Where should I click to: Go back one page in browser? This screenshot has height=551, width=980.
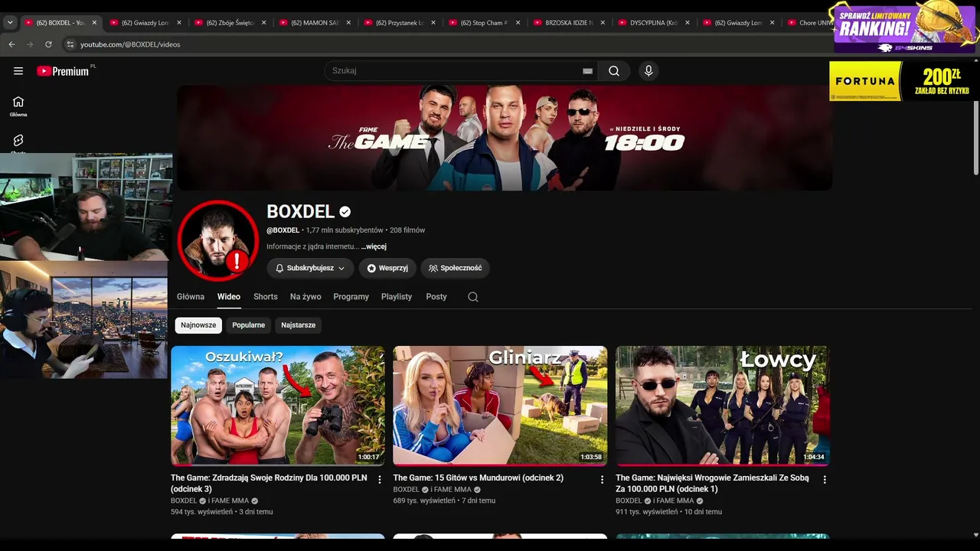11,44
